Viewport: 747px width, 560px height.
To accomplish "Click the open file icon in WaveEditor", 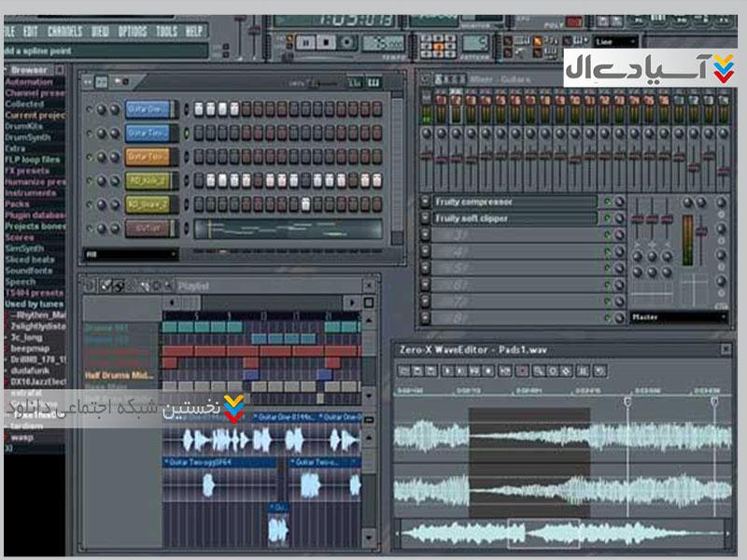I will pyautogui.click(x=405, y=371).
